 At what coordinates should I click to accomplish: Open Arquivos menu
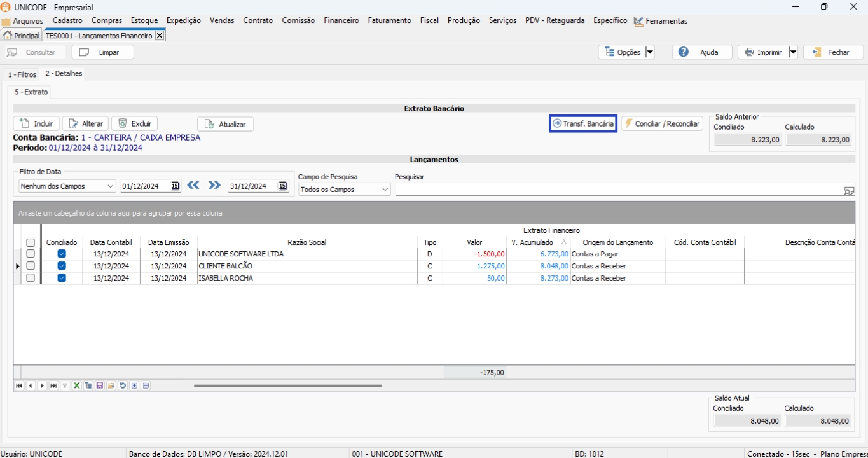pos(23,21)
